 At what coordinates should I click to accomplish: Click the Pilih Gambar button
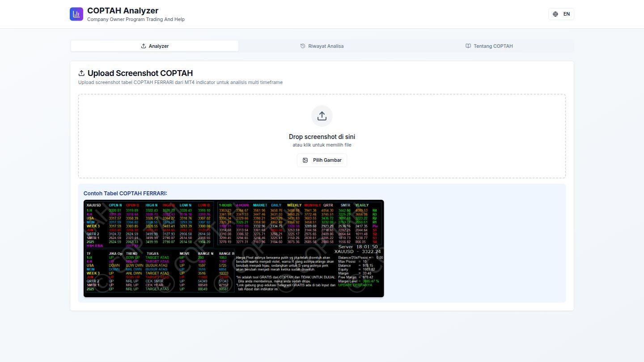322,160
